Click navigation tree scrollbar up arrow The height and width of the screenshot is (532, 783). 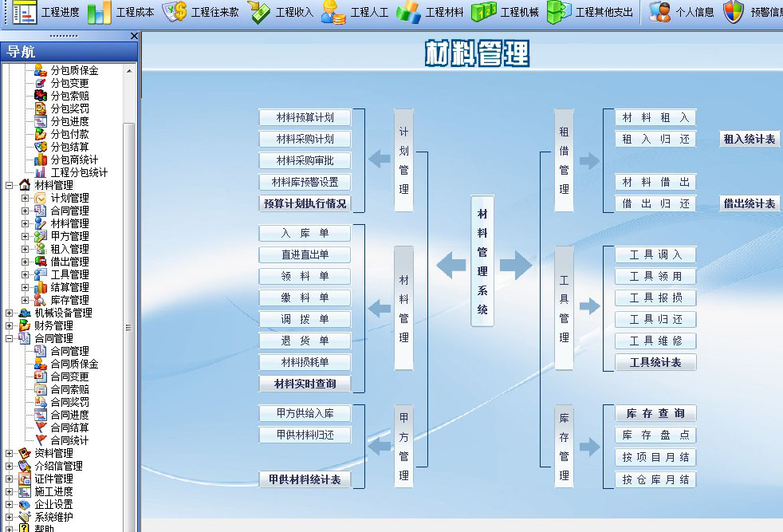tap(129, 71)
